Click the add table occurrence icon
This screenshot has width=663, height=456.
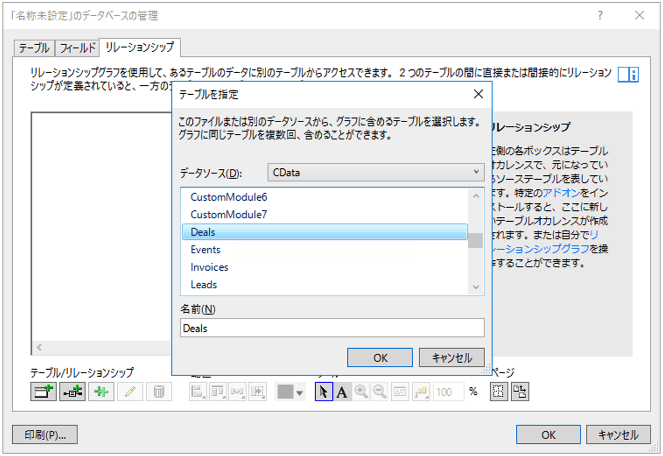tap(43, 392)
